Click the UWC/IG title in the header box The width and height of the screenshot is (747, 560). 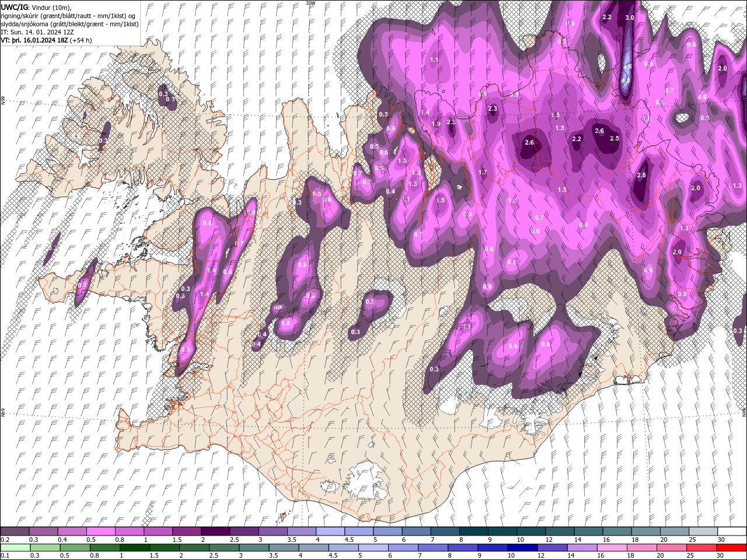15,6
